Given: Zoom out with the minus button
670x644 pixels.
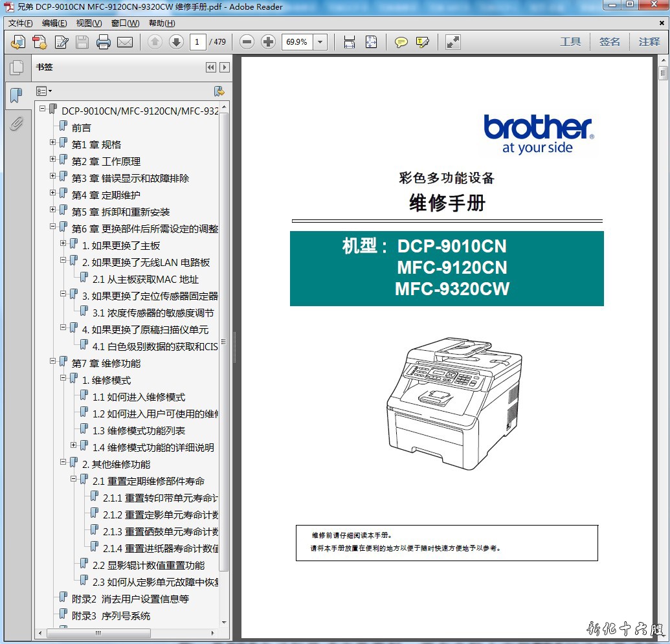Looking at the screenshot, I should (x=247, y=42).
